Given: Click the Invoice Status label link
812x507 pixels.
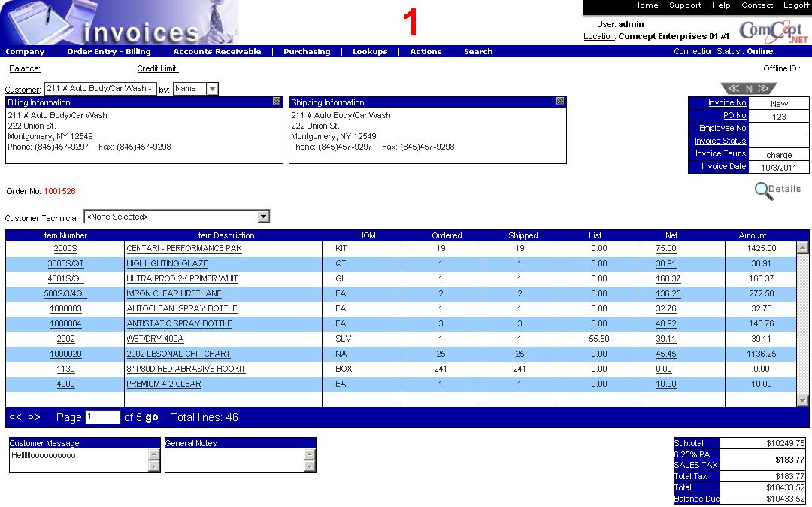Looking at the screenshot, I should (x=720, y=141).
